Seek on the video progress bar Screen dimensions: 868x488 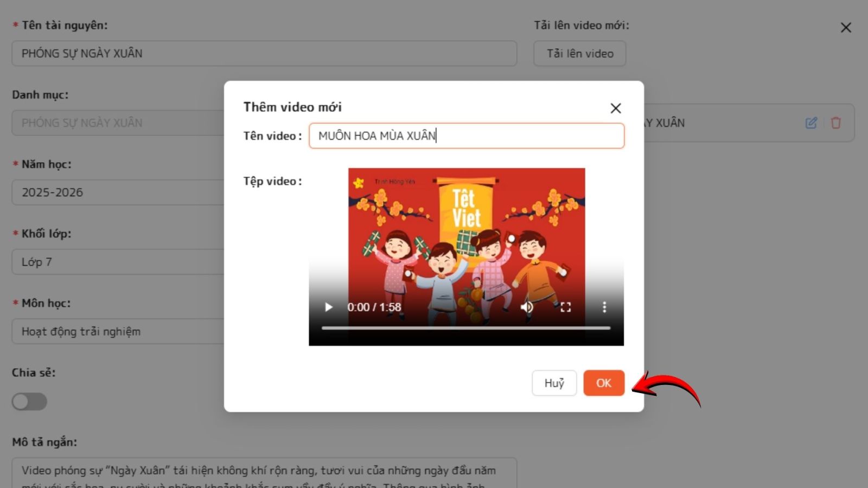tap(465, 328)
